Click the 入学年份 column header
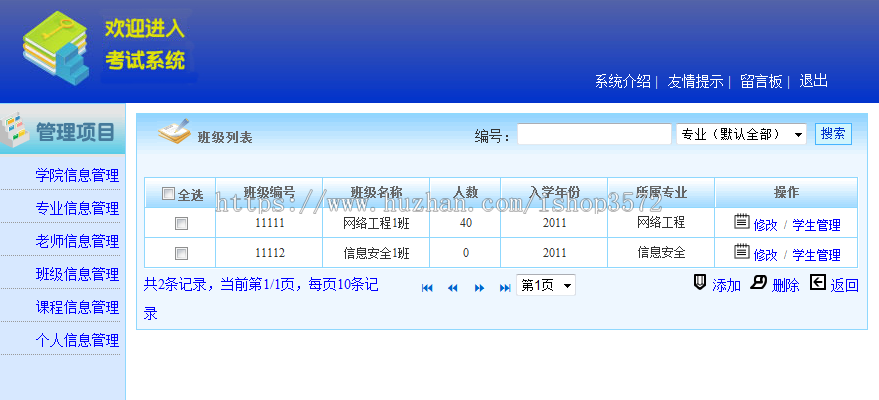This screenshot has width=879, height=400. pyautogui.click(x=554, y=193)
